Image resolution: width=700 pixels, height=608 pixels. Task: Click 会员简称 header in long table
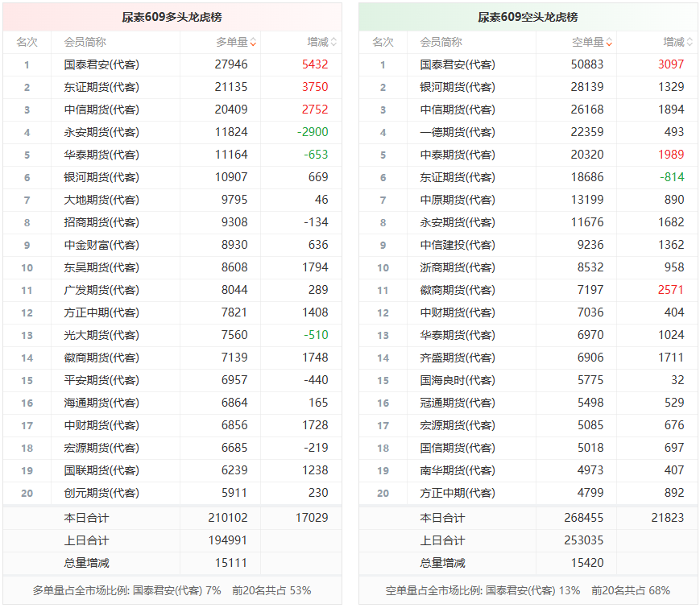[x=85, y=43]
